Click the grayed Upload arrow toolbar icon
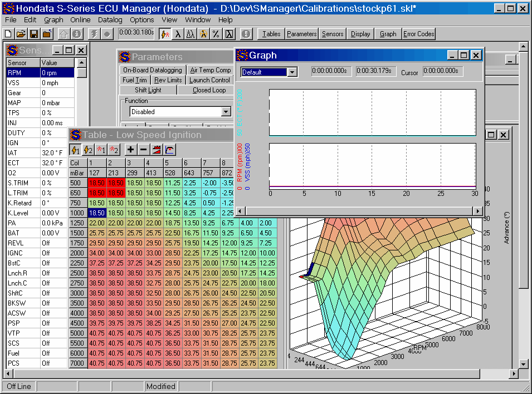The image size is (532, 394). [x=64, y=34]
